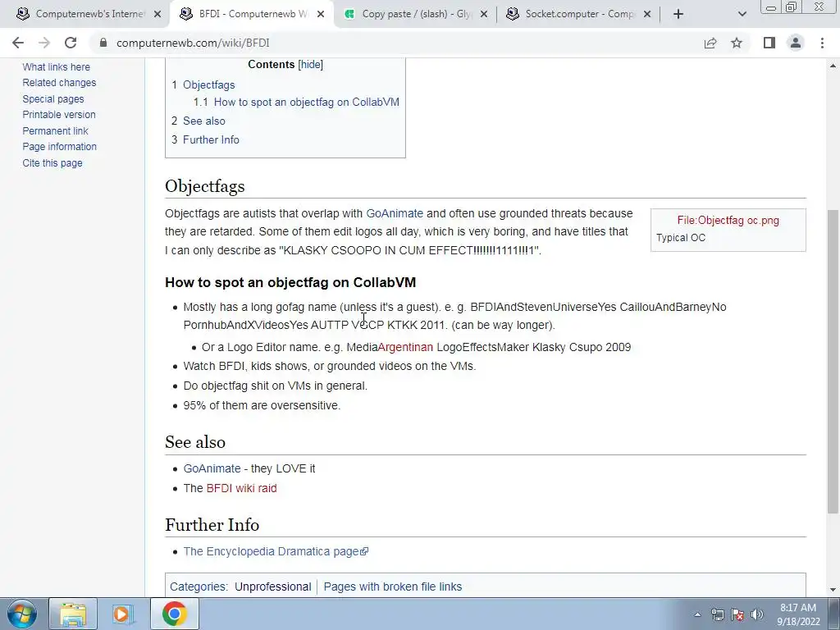This screenshot has height=630, width=840.
Task: Close the Socket.computer tab
Action: click(647, 14)
